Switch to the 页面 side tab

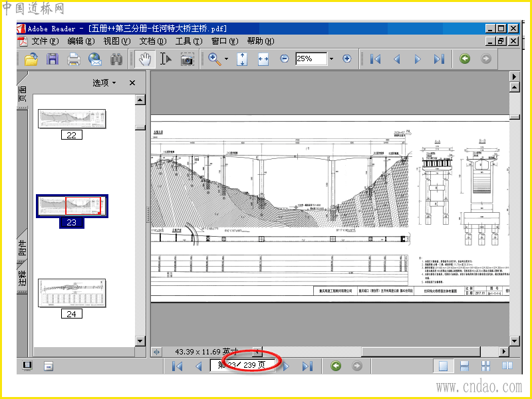click(22, 94)
